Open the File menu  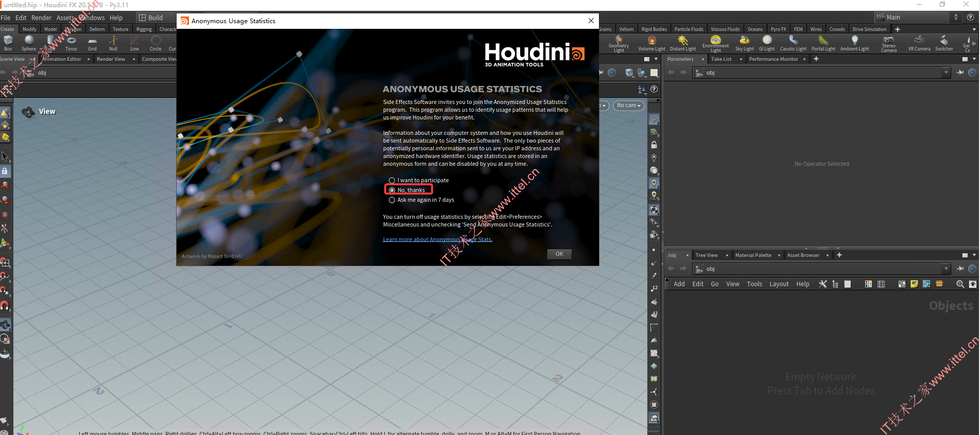(6, 18)
